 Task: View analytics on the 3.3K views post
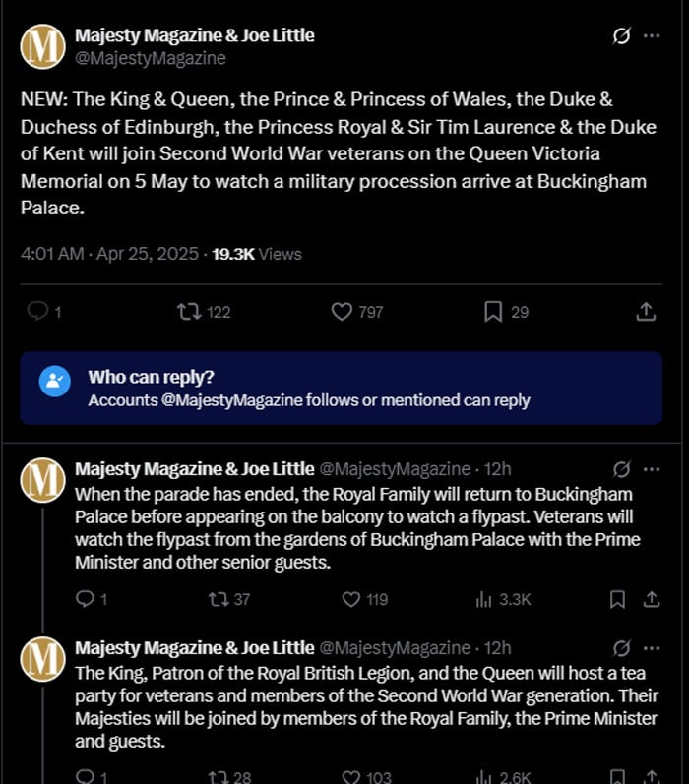pyautogui.click(x=484, y=599)
